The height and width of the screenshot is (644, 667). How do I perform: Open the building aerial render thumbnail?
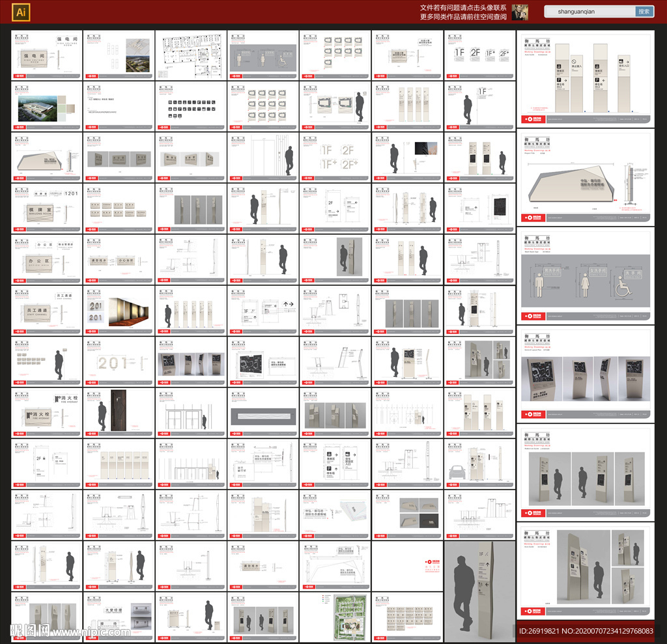pyautogui.click(x=46, y=106)
